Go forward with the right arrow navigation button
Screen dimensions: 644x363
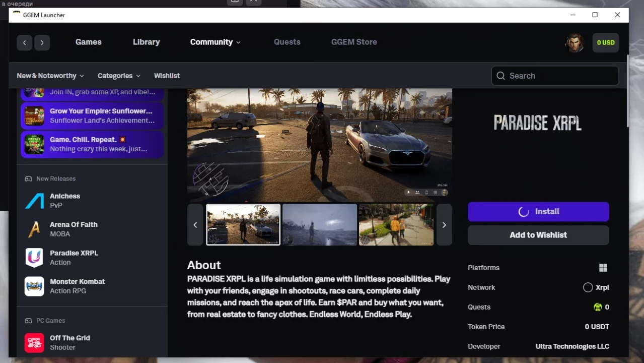pyautogui.click(x=42, y=42)
